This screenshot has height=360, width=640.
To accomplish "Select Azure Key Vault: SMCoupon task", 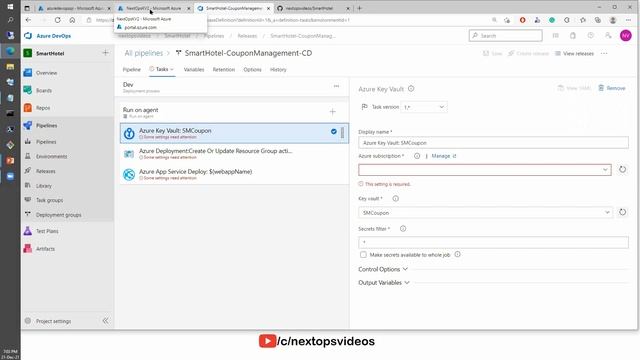I will (234, 133).
